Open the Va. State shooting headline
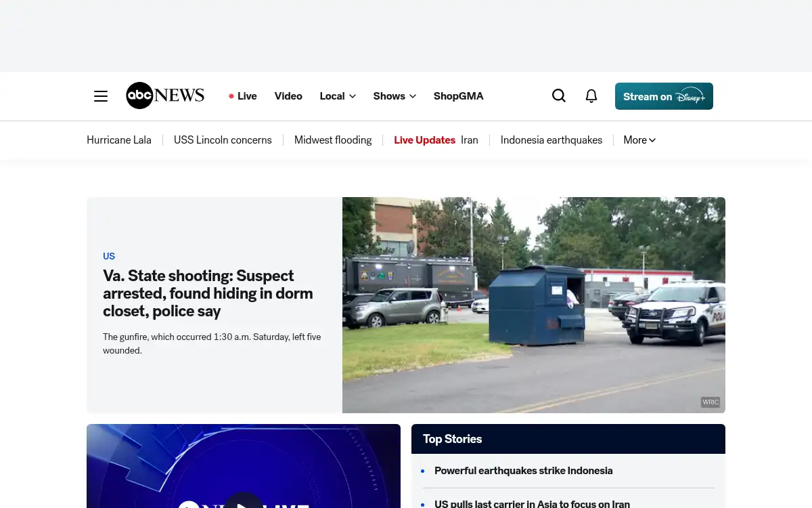Viewport: 812px width, 508px height. pos(208,293)
